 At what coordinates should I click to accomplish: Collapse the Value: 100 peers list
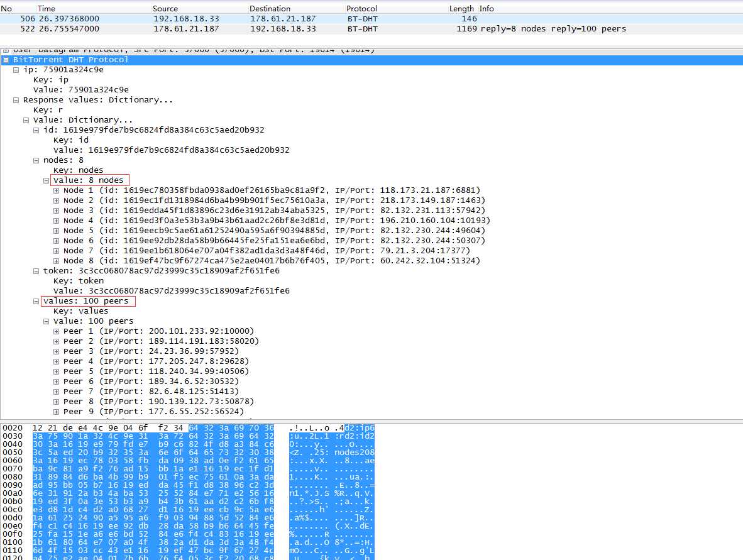46,321
